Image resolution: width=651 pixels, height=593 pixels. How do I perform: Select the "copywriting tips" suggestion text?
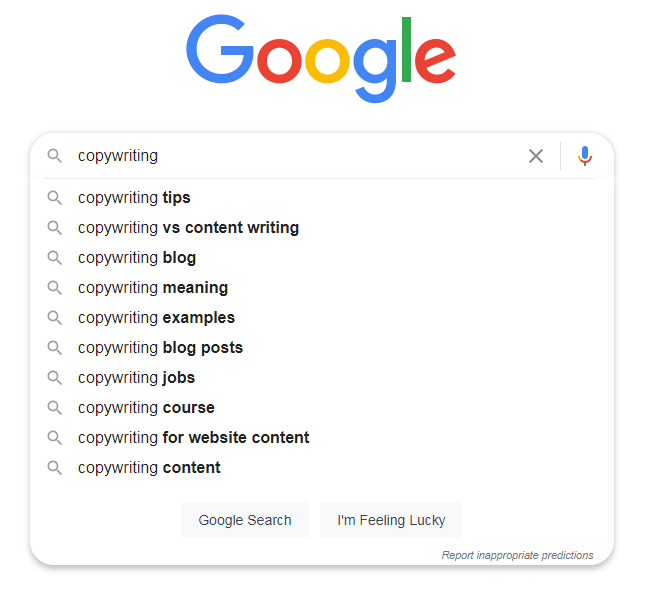point(134,198)
